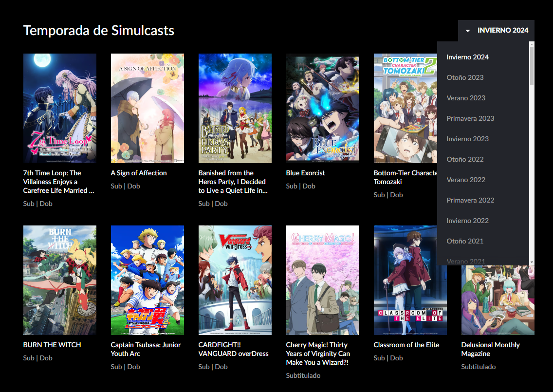The height and width of the screenshot is (392, 553).
Task: Click Banished from the Heros Party title
Action: (x=233, y=182)
